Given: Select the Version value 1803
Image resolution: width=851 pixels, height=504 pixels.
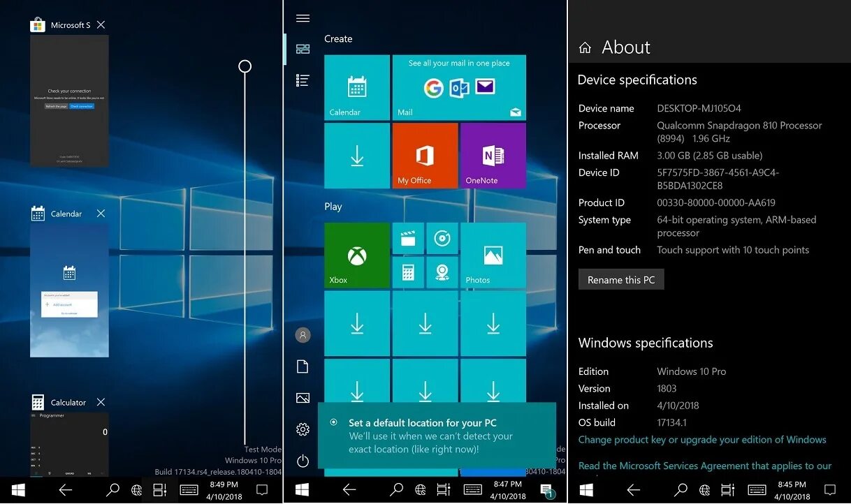Looking at the screenshot, I should [667, 389].
